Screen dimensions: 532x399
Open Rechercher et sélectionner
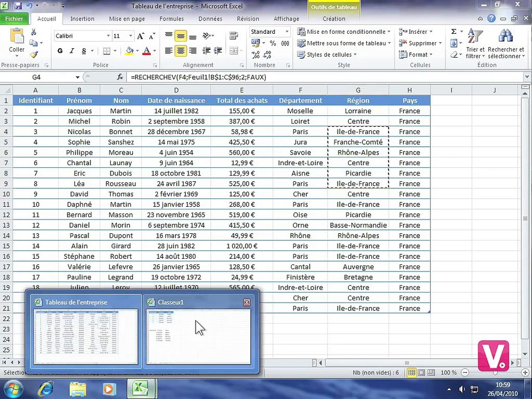(x=506, y=44)
